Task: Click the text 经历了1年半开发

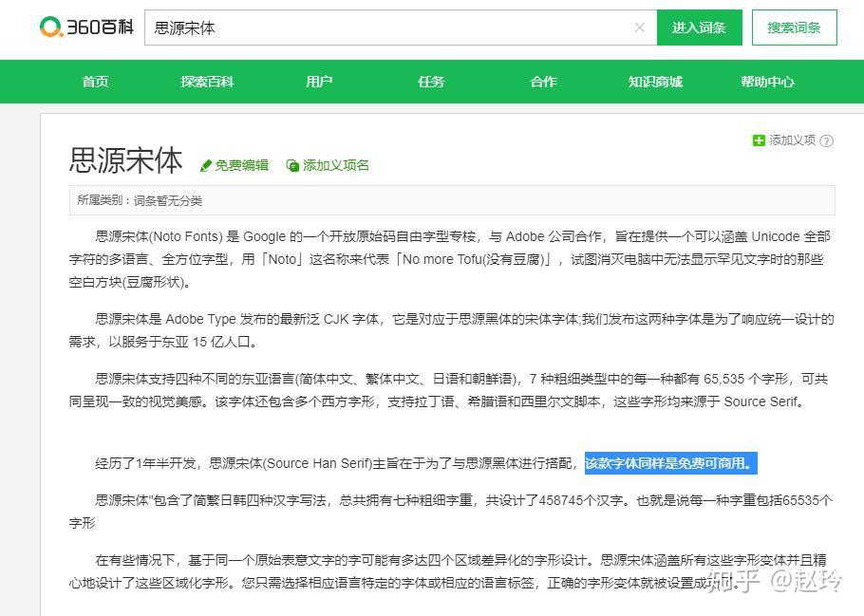Action: pyautogui.click(x=145, y=463)
